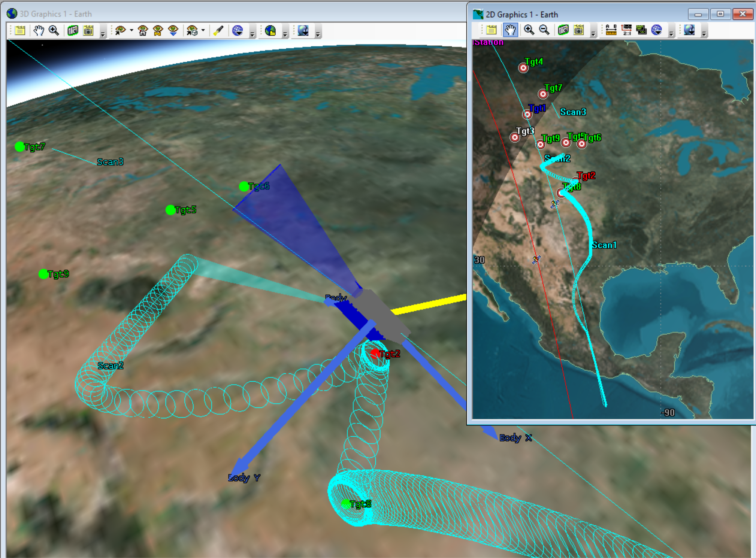Click the home view eye icon in the 3D toolbar
Screen dimensions: 756x558
[x=143, y=31]
